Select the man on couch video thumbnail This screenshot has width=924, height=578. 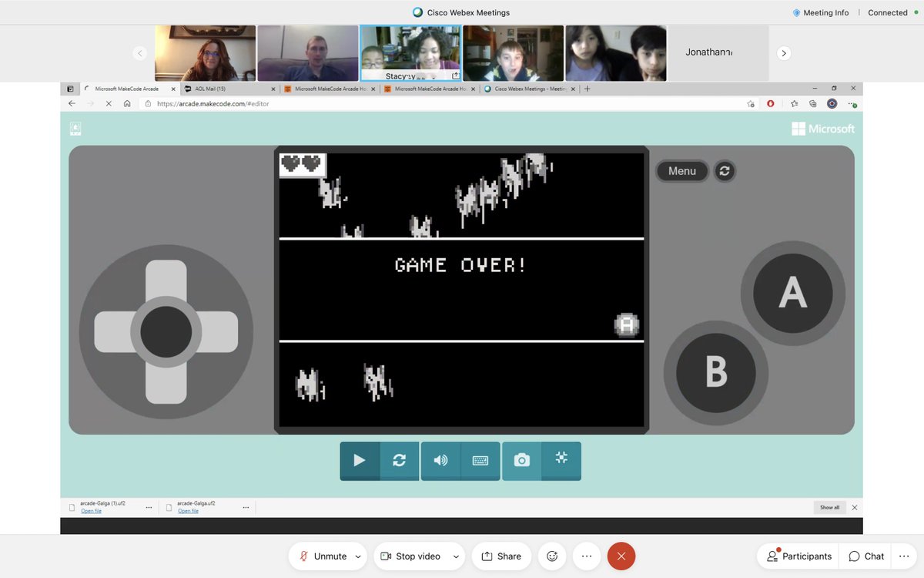point(308,53)
